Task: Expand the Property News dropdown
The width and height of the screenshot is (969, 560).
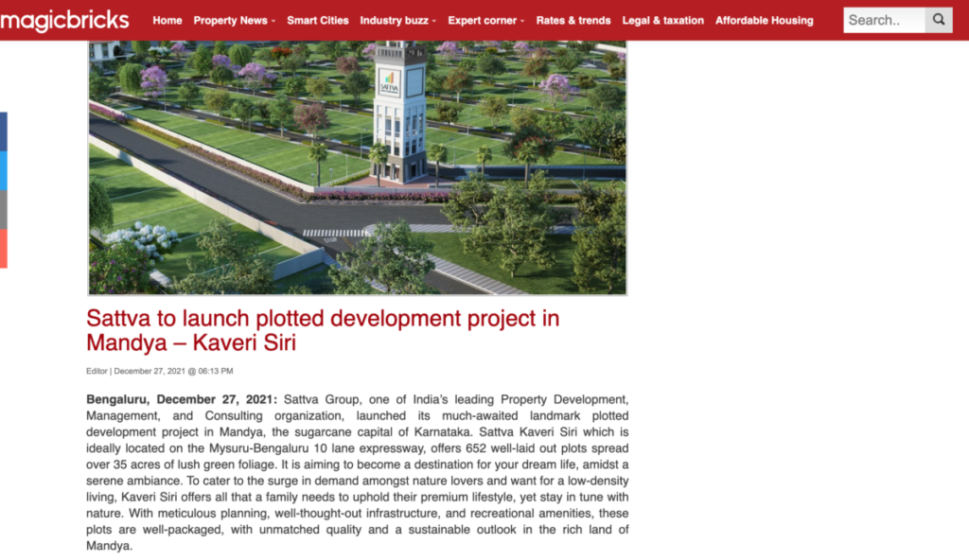Action: [x=234, y=21]
